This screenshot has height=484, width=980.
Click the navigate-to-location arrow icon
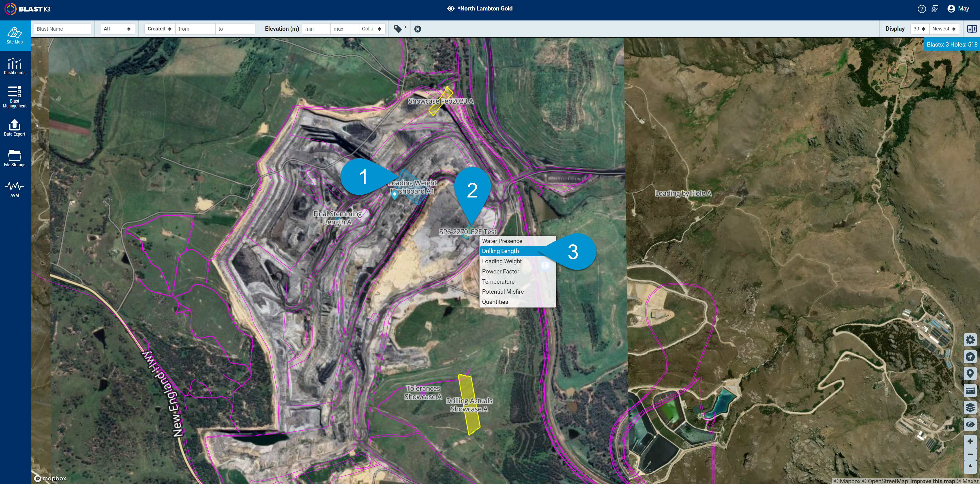coord(970,357)
